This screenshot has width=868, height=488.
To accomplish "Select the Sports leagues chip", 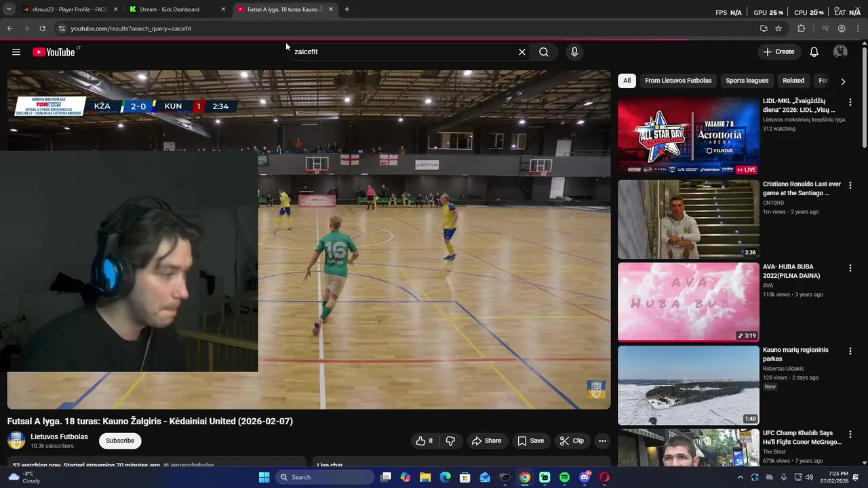I will coord(747,81).
